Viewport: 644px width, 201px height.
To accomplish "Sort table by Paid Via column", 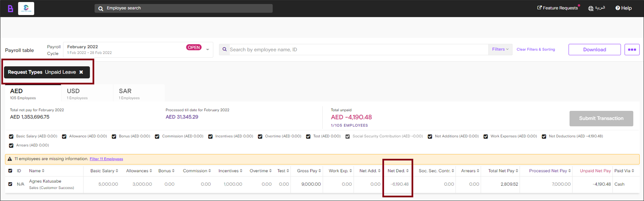I will tap(624, 171).
